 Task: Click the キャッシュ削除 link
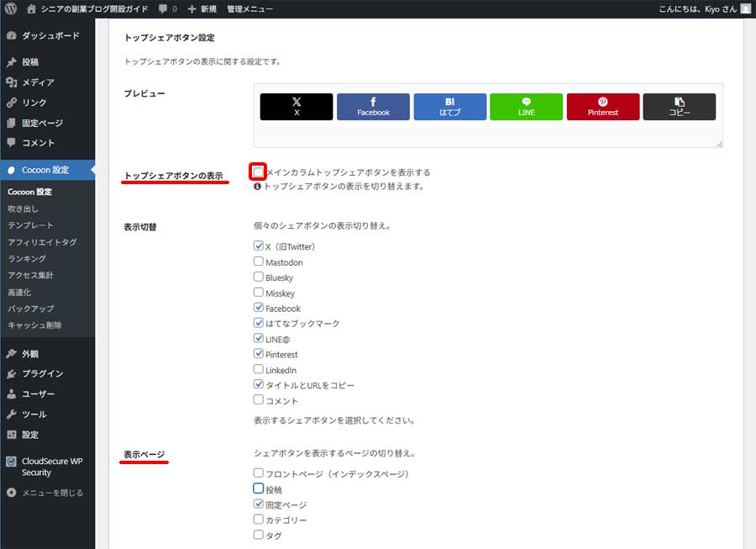(34, 325)
